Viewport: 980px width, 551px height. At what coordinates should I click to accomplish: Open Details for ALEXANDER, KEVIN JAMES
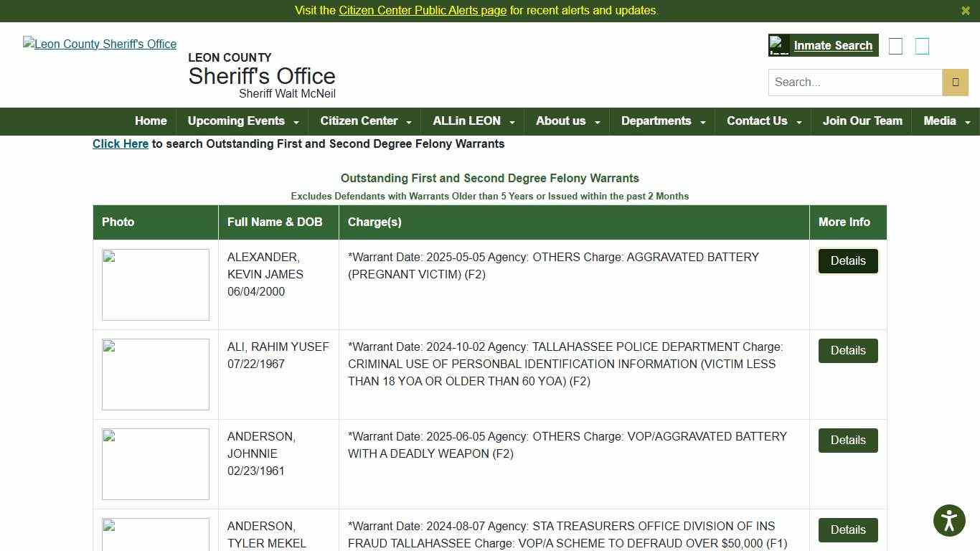[x=848, y=260]
